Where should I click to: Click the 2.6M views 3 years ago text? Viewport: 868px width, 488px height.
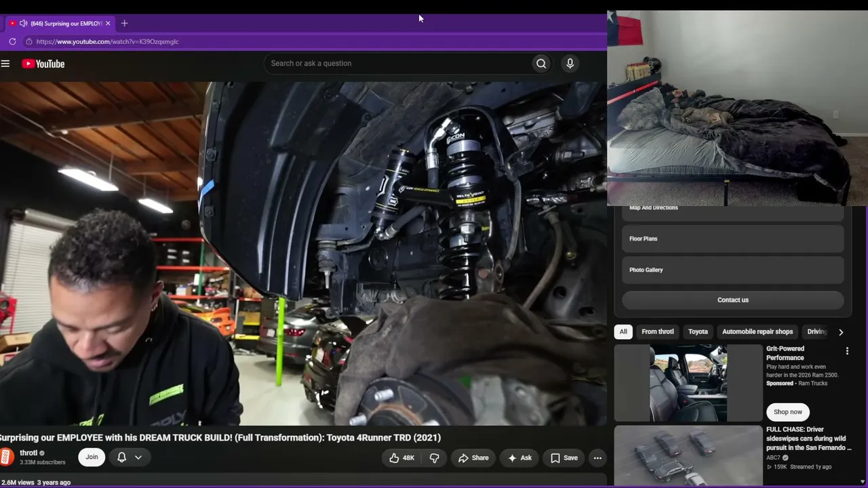tap(35, 483)
